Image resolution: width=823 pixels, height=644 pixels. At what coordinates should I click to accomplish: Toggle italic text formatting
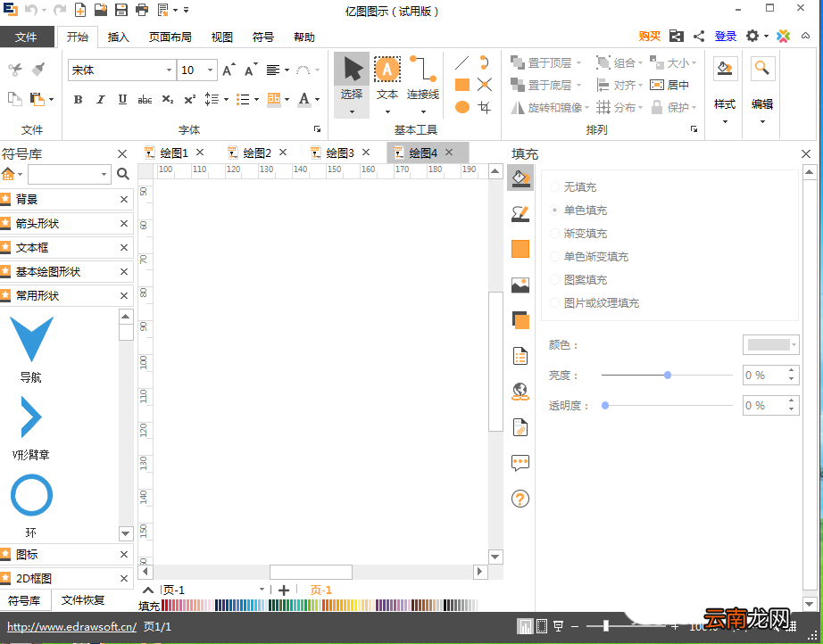(100, 99)
